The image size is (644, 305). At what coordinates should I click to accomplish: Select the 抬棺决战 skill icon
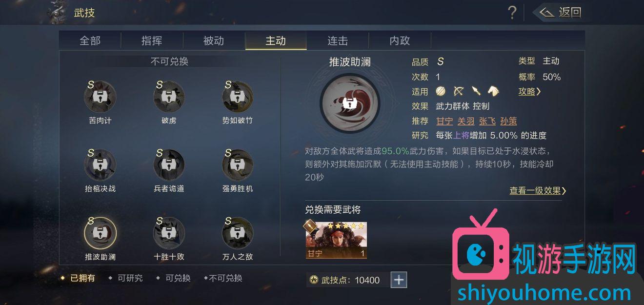pos(100,165)
